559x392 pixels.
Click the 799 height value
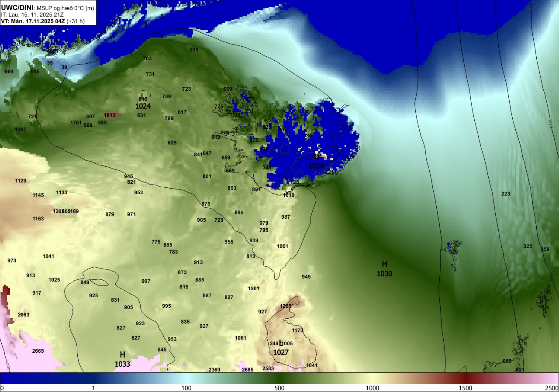point(169,118)
